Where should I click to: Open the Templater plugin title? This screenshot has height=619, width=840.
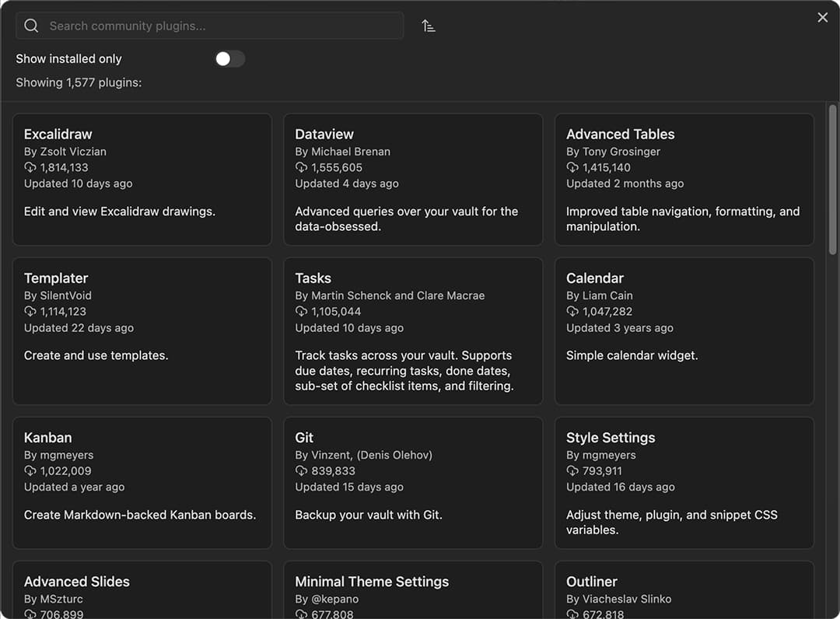(56, 278)
